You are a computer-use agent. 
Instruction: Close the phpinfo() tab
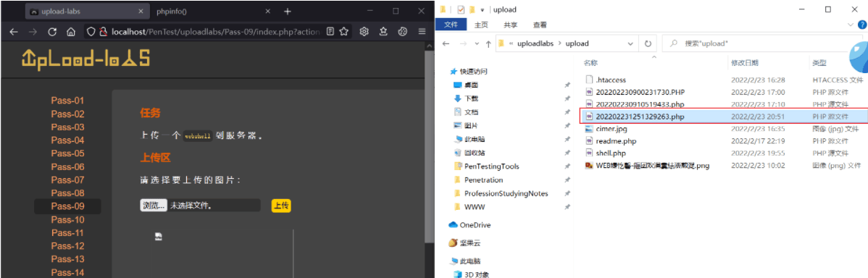pyautogui.click(x=267, y=11)
